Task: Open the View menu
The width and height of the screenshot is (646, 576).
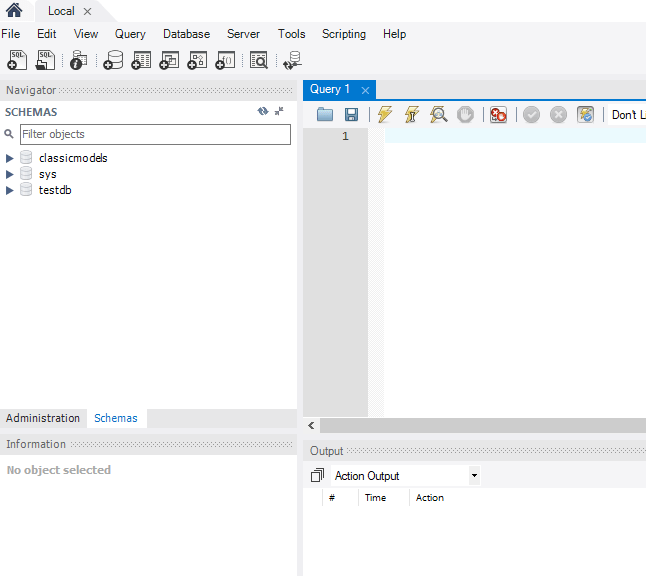Action: 86,34
